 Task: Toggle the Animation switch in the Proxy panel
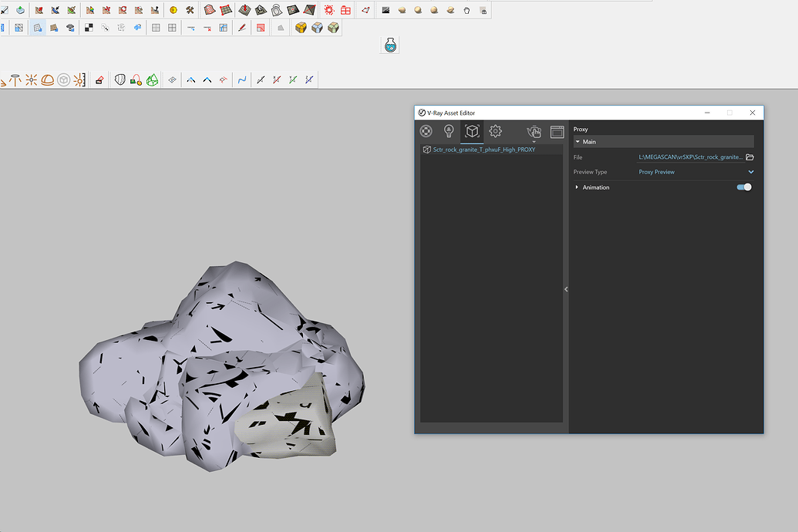coord(742,187)
